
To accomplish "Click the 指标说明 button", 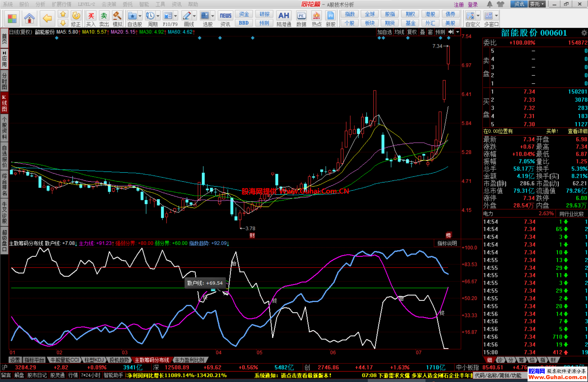I will pyautogui.click(x=447, y=243).
